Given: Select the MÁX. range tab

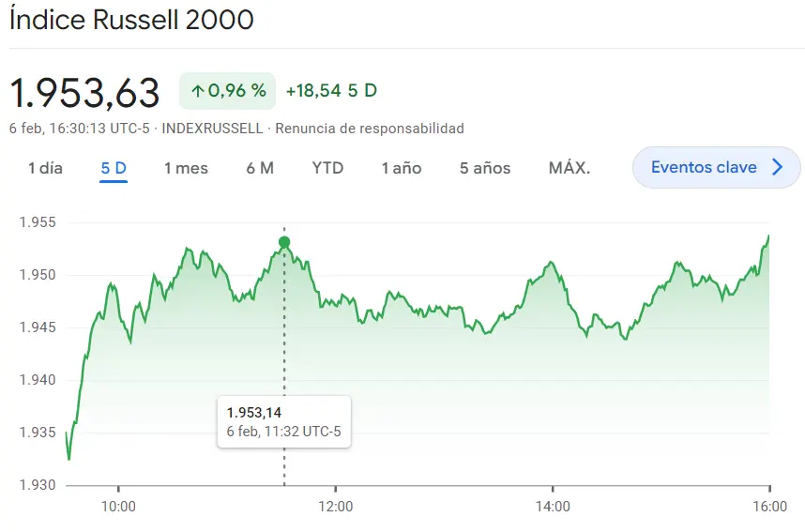Looking at the screenshot, I should pos(570,168).
